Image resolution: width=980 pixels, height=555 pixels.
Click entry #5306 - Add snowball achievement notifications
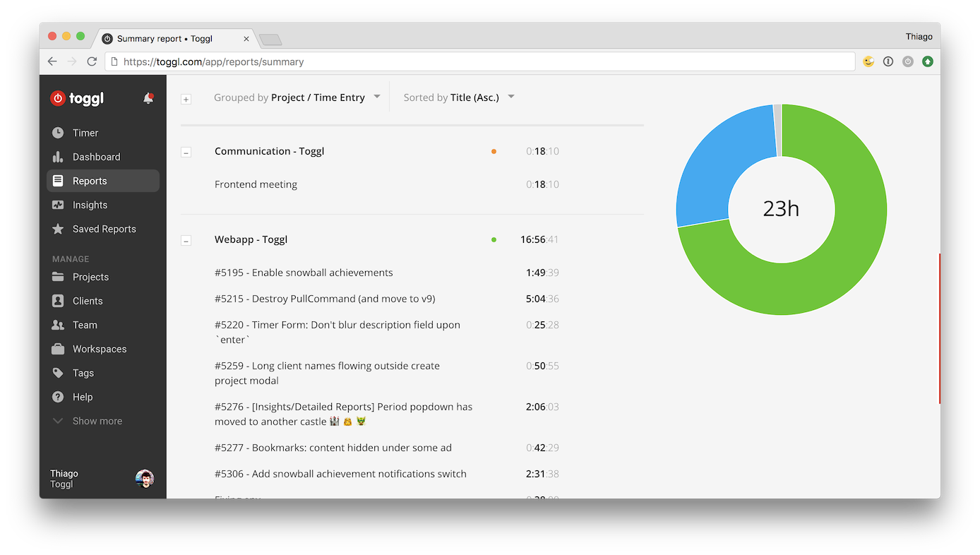coord(340,474)
